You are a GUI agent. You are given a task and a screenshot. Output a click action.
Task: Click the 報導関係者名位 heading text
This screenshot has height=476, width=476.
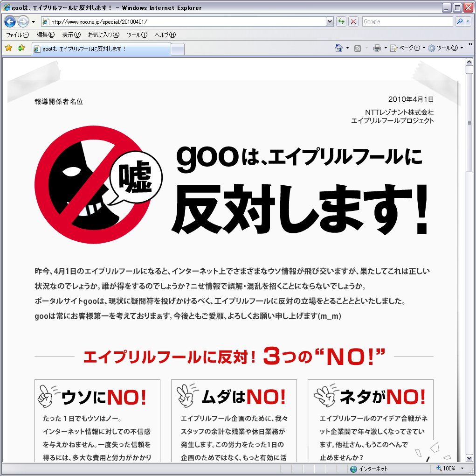(59, 102)
